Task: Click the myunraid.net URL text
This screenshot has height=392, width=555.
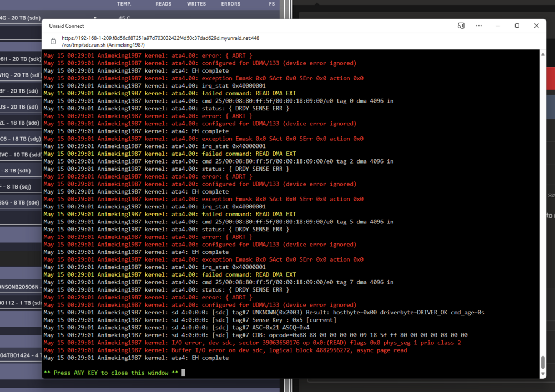Action: click(160, 38)
